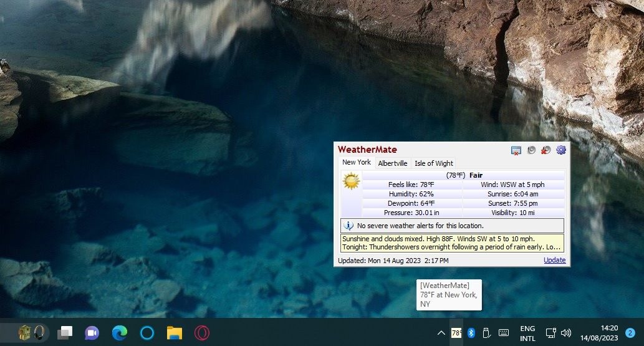Click the severe weather alerts info icon
This screenshot has height=346, width=644.
click(x=348, y=226)
